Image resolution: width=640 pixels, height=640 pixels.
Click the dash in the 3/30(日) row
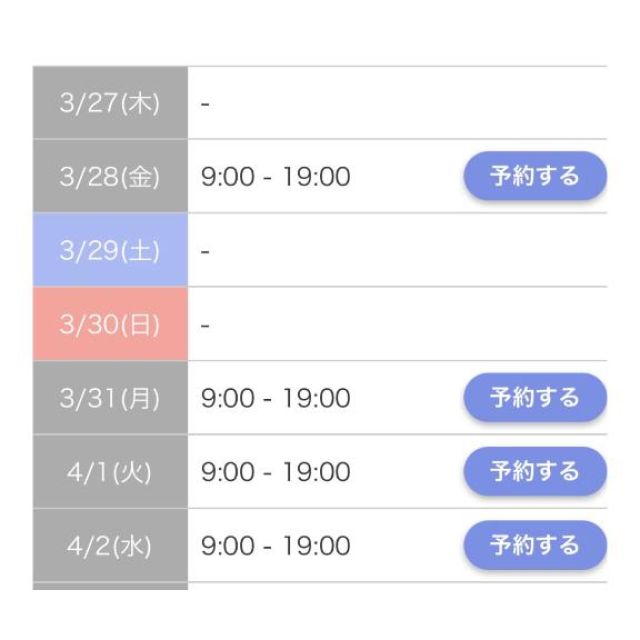(204, 325)
